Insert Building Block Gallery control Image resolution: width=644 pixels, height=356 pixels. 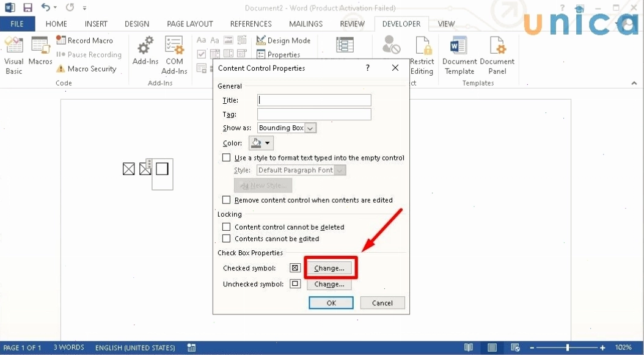click(242, 40)
